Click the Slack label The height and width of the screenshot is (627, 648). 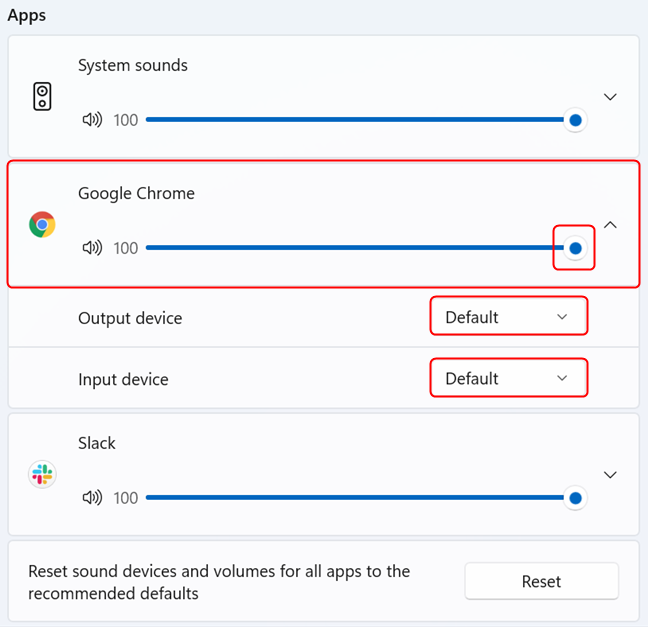click(97, 443)
